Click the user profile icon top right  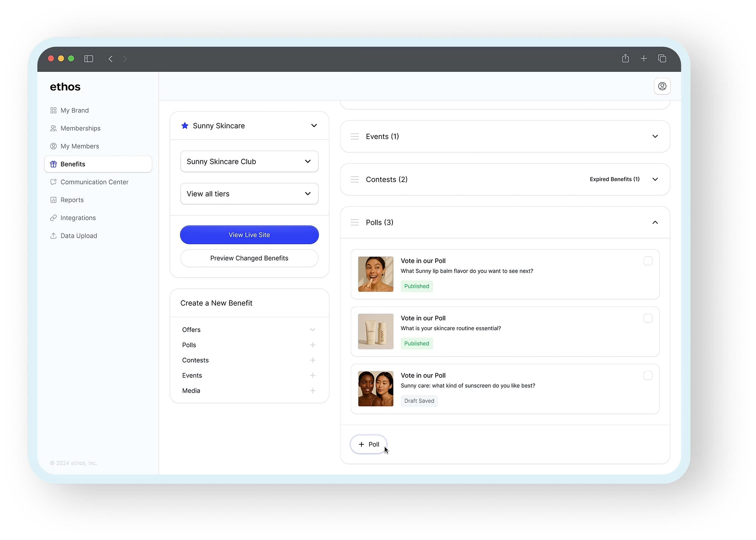tap(662, 86)
